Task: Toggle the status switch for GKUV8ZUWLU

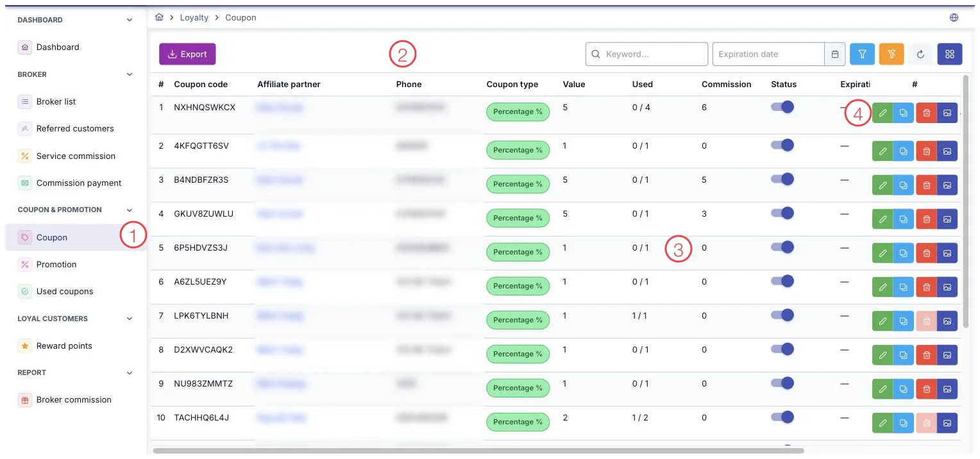Action: tap(782, 213)
